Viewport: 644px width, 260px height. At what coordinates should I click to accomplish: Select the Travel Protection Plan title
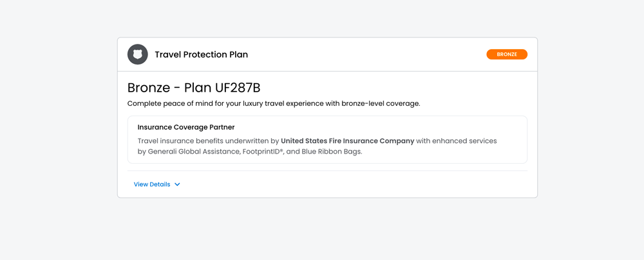click(x=201, y=55)
